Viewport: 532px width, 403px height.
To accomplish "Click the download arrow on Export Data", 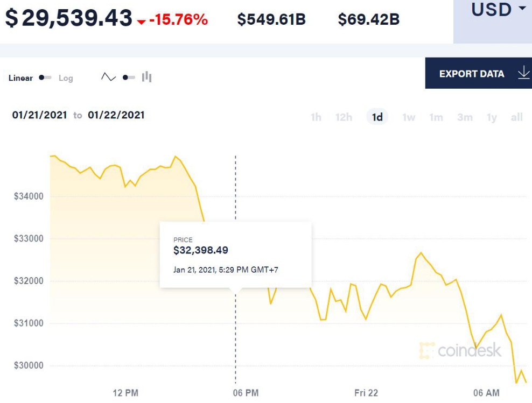I will pos(522,74).
